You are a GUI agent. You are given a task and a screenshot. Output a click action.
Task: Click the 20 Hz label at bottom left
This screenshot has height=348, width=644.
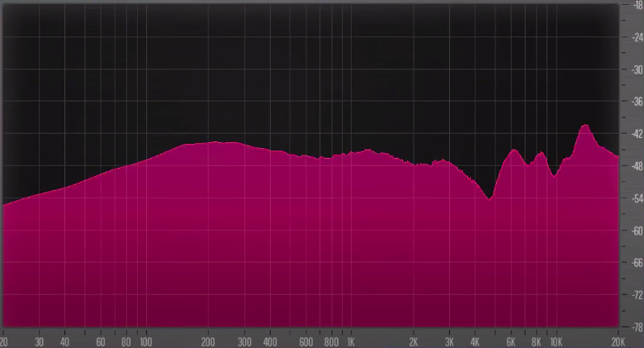pos(4,341)
